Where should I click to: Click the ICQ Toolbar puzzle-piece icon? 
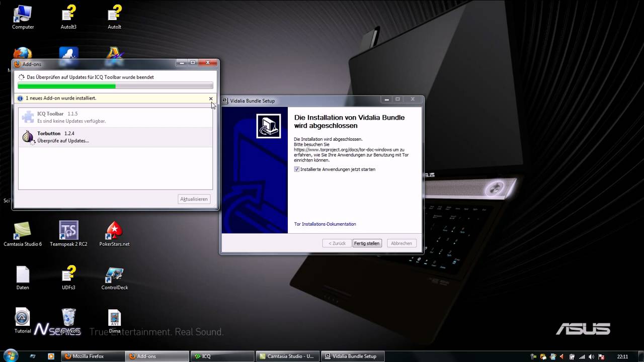pos(28,117)
